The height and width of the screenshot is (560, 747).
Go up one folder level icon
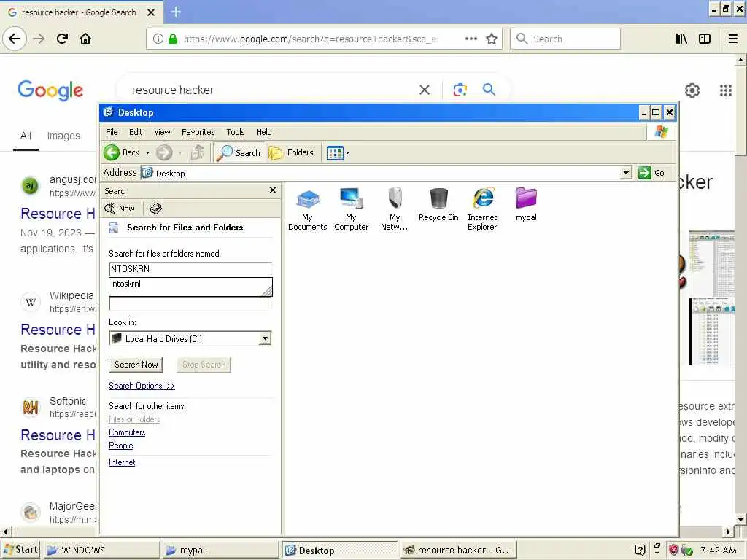pyautogui.click(x=197, y=152)
